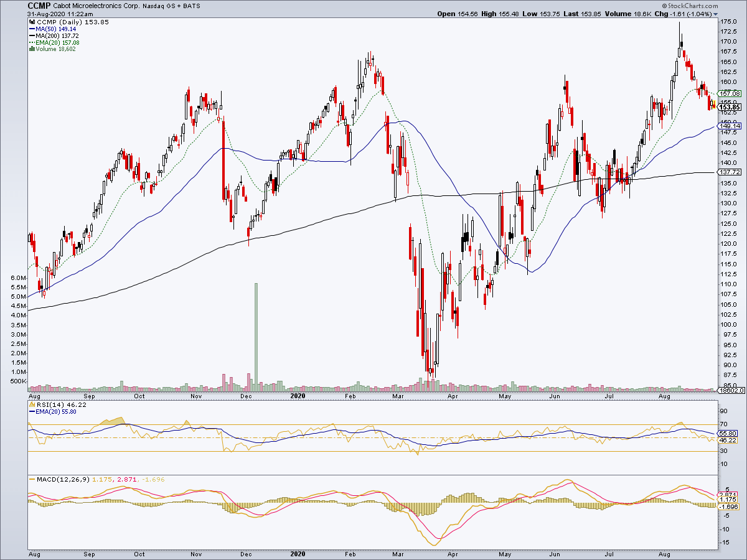Click the 46.22 tag on the RSI right axis
Viewport: 747px width, 560px height.
[x=727, y=441]
